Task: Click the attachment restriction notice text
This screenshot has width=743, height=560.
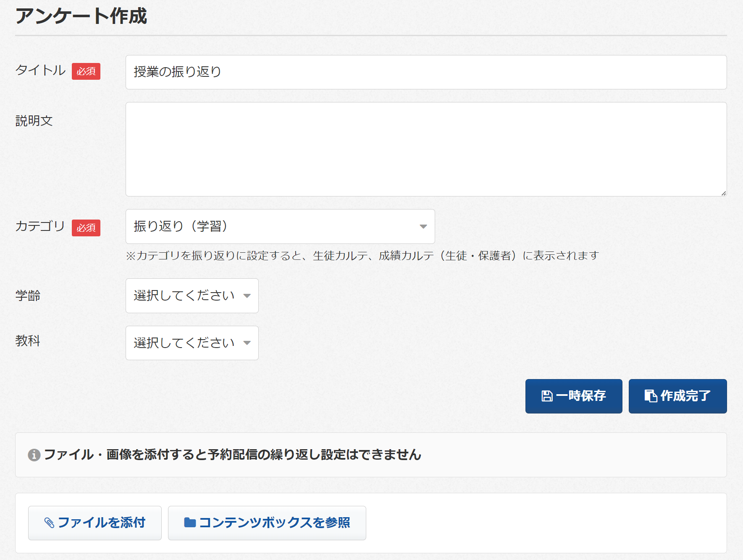Action: (233, 455)
